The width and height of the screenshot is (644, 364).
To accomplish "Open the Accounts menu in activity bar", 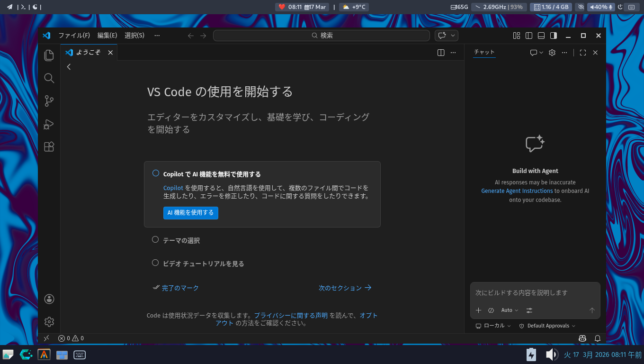I will point(49,299).
